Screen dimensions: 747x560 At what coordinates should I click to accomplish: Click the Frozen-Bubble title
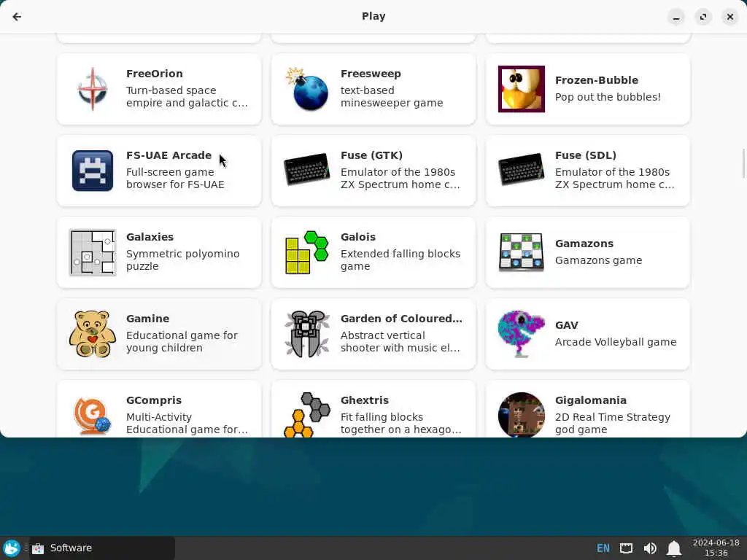597,80
